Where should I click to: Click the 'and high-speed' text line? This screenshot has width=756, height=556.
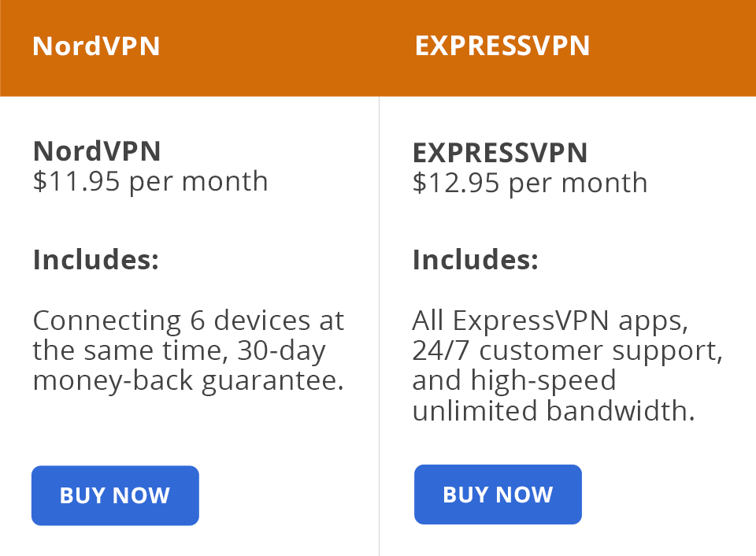pos(514,381)
